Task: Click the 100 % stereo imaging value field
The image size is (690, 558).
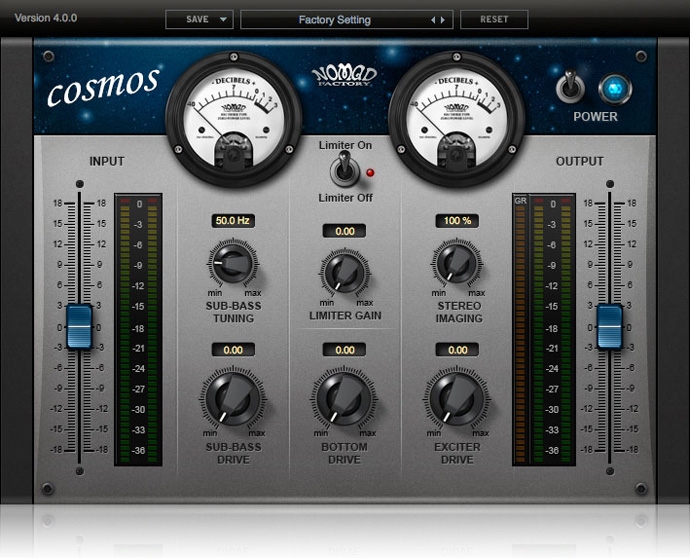Action: [457, 220]
